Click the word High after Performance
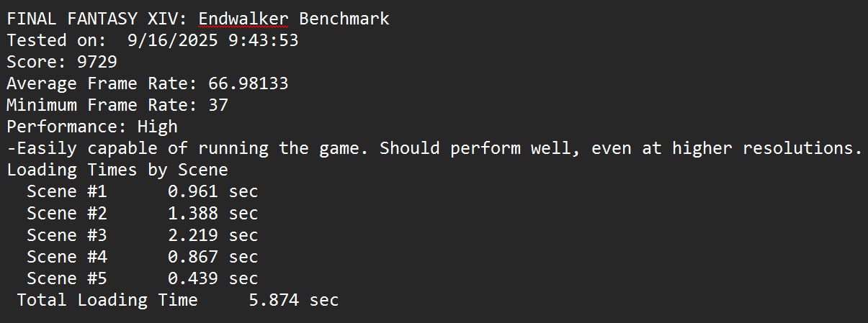This screenshot has height=323, width=868. 157,127
